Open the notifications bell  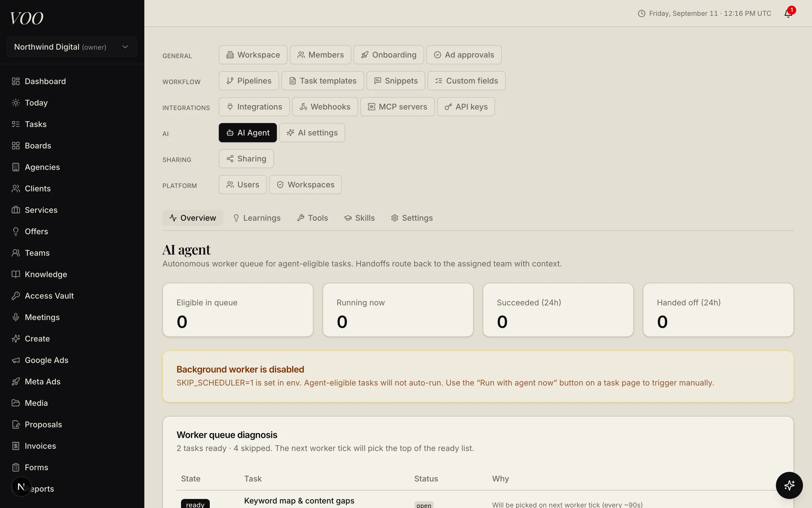788,13
